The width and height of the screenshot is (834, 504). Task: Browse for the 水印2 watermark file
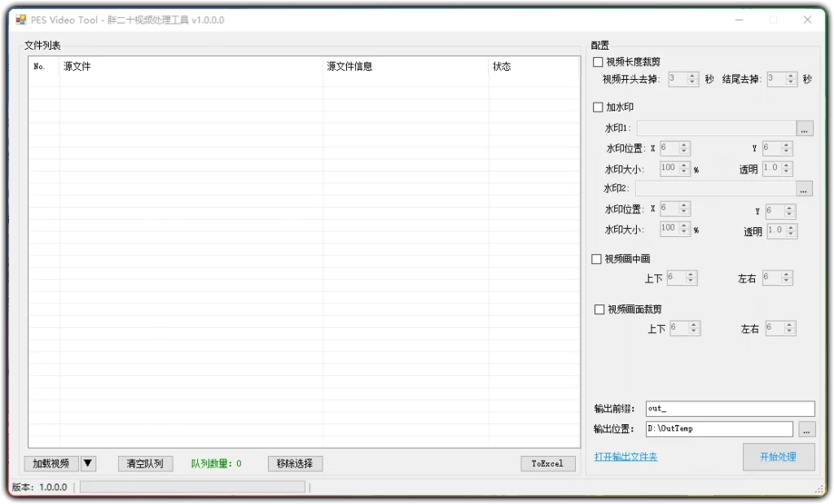(x=804, y=188)
